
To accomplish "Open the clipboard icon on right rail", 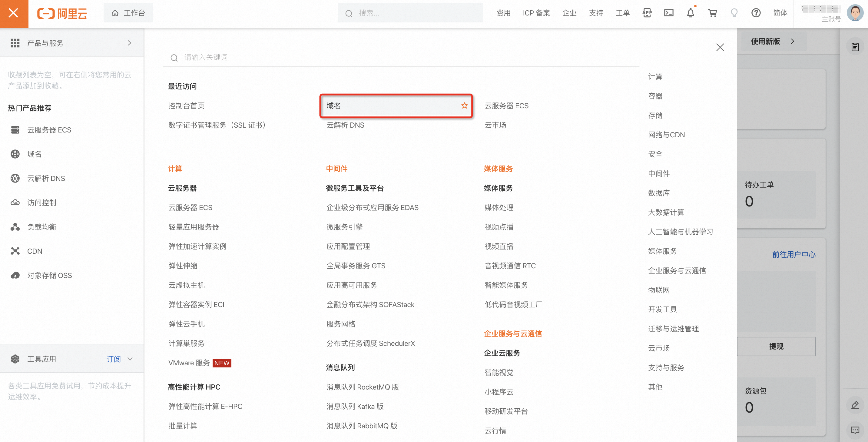I will (855, 47).
